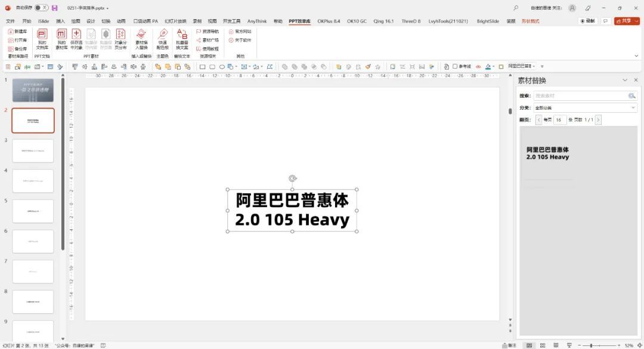The width and height of the screenshot is (644, 349).
Task: Go to previous page in 素材替换 panel
Action: (x=539, y=120)
